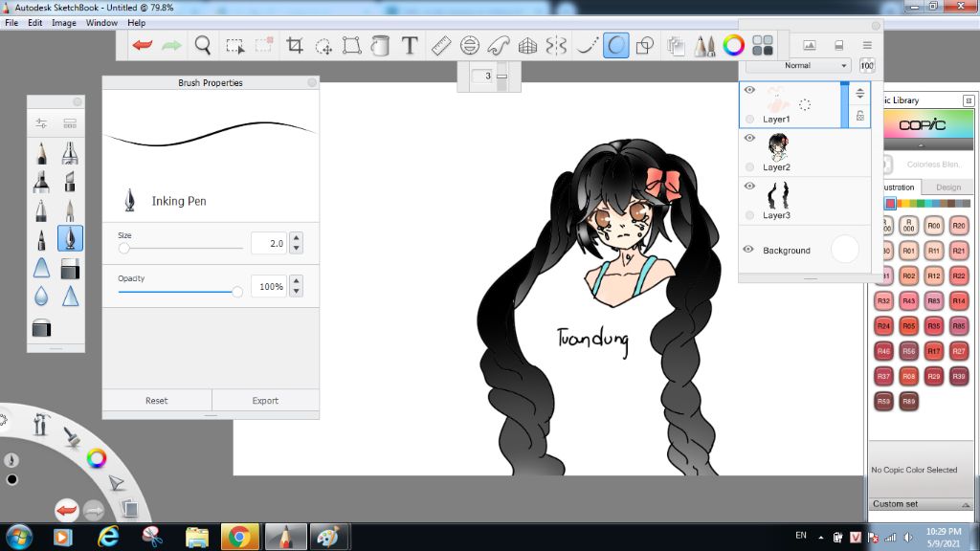The image size is (980, 551).
Task: Toggle the Layer2 marking-menu circle
Action: tap(750, 166)
